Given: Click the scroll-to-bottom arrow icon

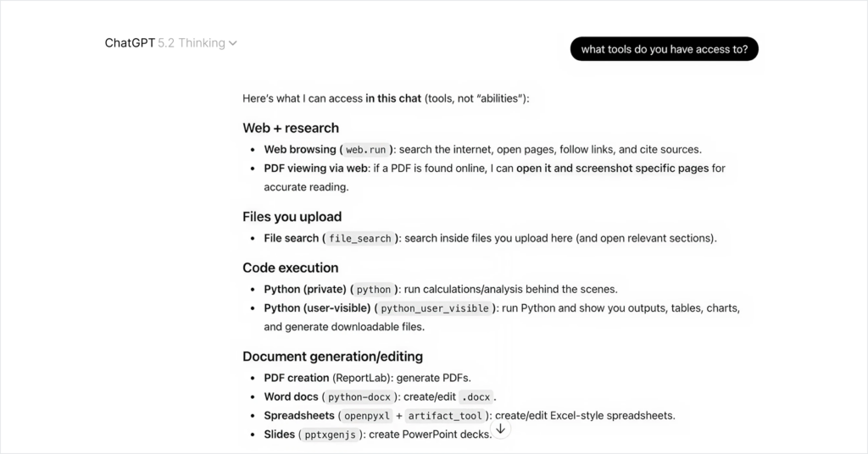Looking at the screenshot, I should pyautogui.click(x=500, y=429).
